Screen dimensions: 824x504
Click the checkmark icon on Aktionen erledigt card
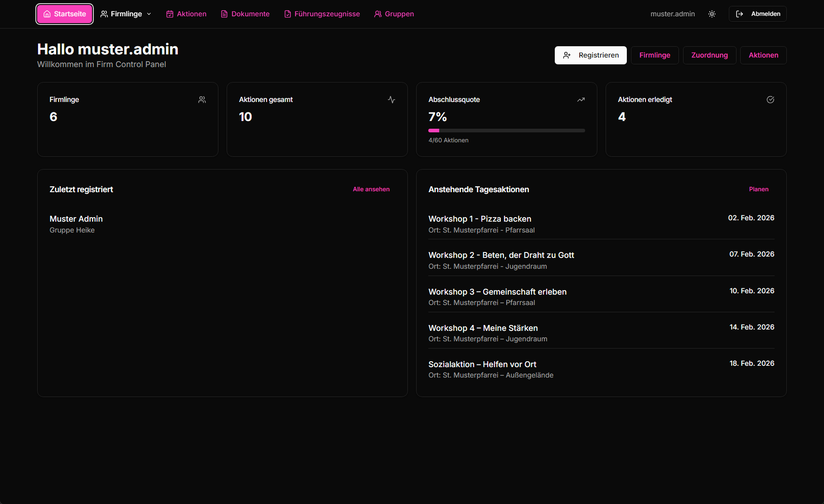[x=770, y=99]
